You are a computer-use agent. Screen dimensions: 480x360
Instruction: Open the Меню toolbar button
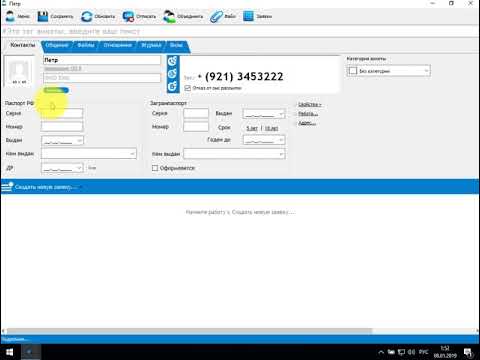(18, 16)
